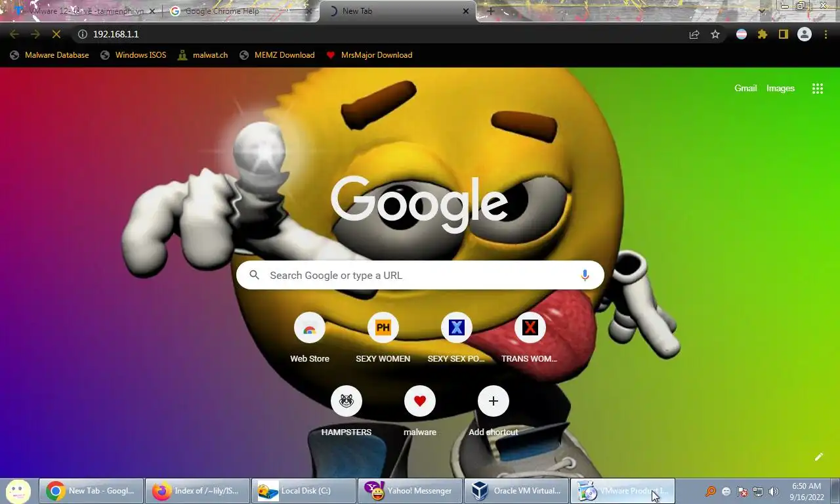Select the New Tab tab
This screenshot has height=504, width=840.
tap(397, 11)
